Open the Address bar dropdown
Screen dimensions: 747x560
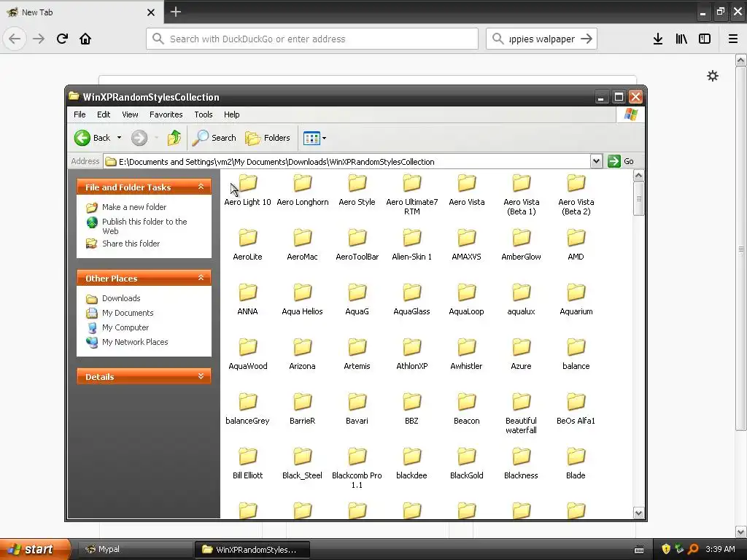click(596, 161)
